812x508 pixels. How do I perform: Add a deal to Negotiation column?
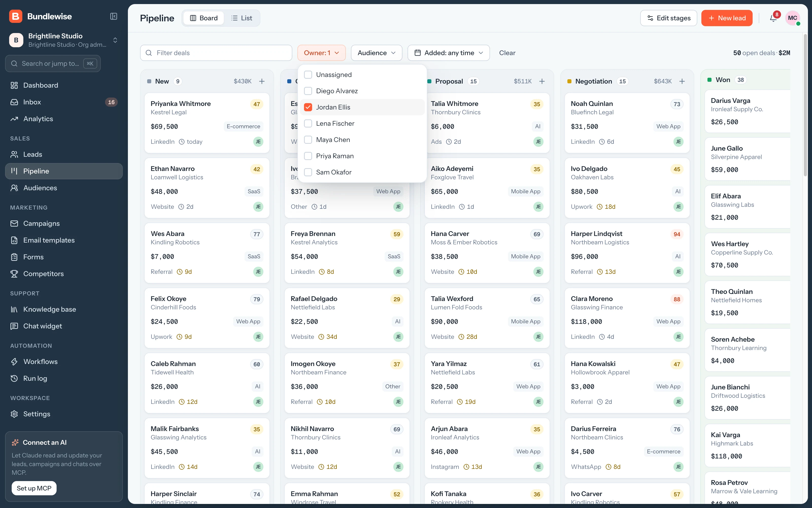point(682,81)
